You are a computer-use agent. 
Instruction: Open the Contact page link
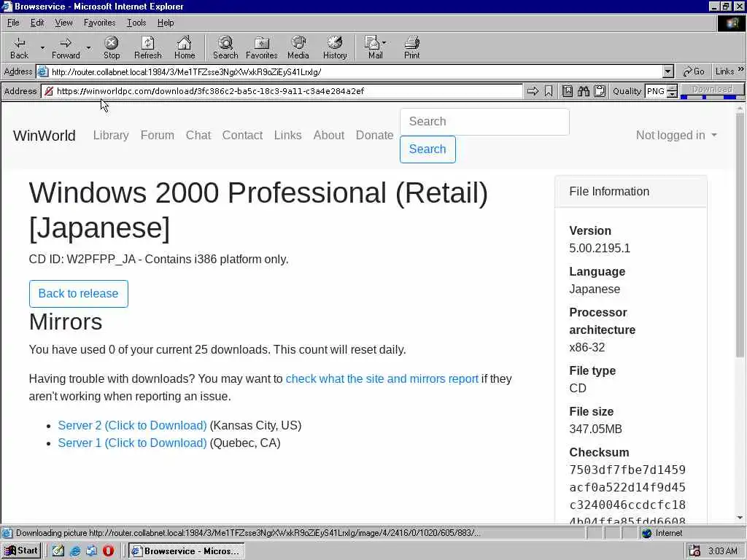tap(242, 135)
